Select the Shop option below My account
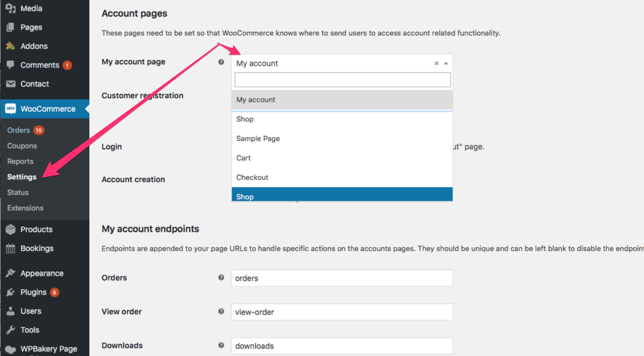The width and height of the screenshot is (644, 356). coord(342,119)
